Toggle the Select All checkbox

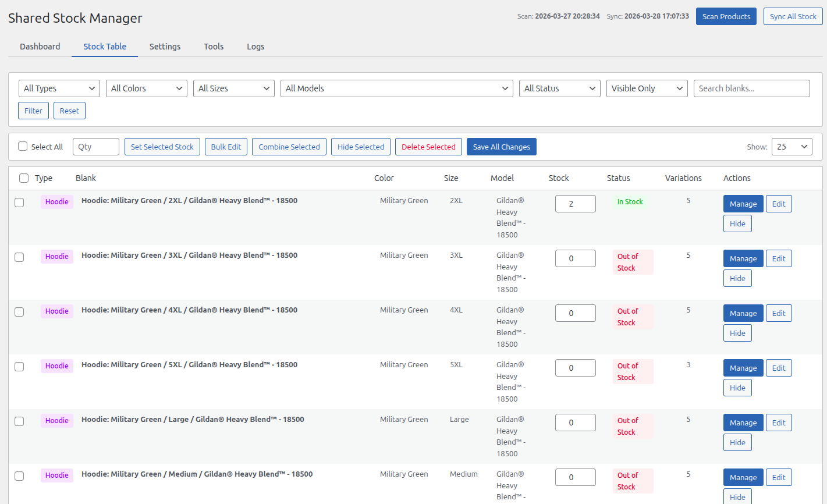point(22,147)
